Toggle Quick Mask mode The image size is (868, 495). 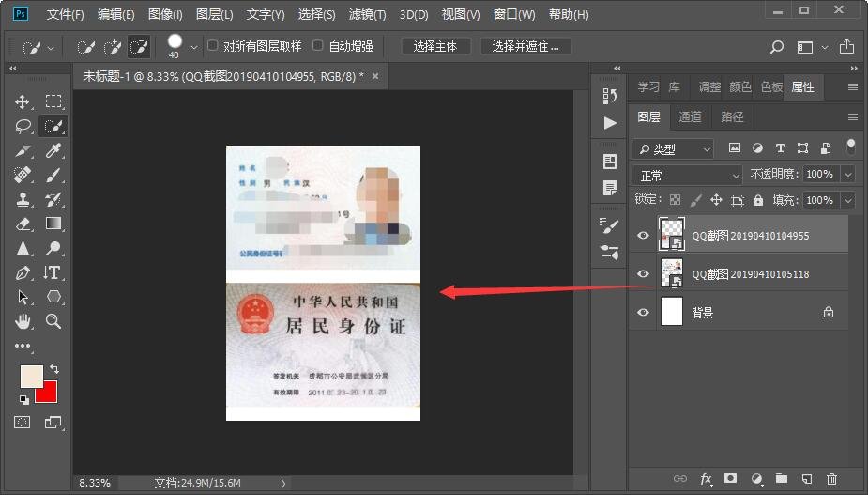pyautogui.click(x=23, y=423)
